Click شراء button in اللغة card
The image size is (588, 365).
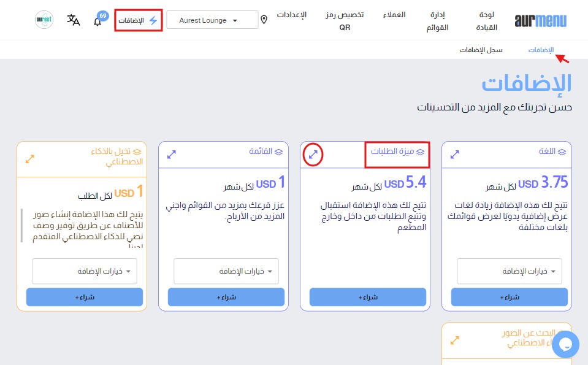[510, 297]
